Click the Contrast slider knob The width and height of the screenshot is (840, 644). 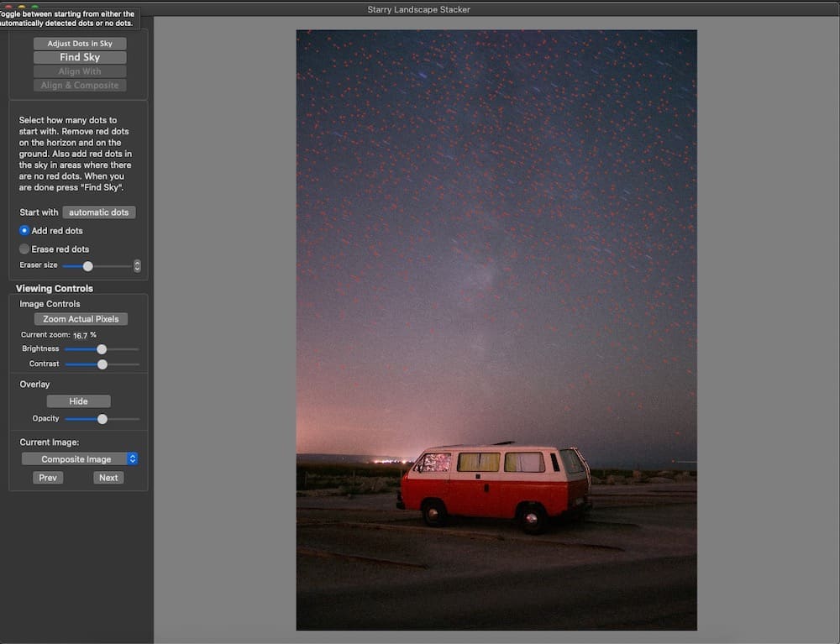click(102, 364)
